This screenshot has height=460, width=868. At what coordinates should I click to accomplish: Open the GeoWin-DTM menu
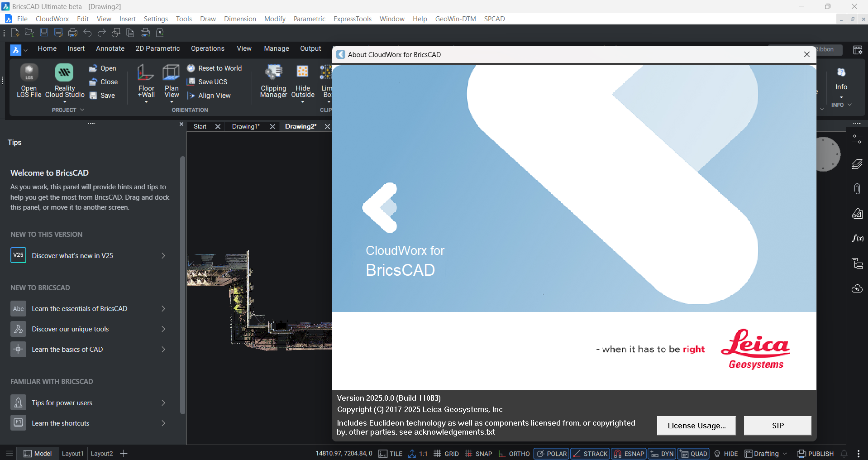click(455, 19)
